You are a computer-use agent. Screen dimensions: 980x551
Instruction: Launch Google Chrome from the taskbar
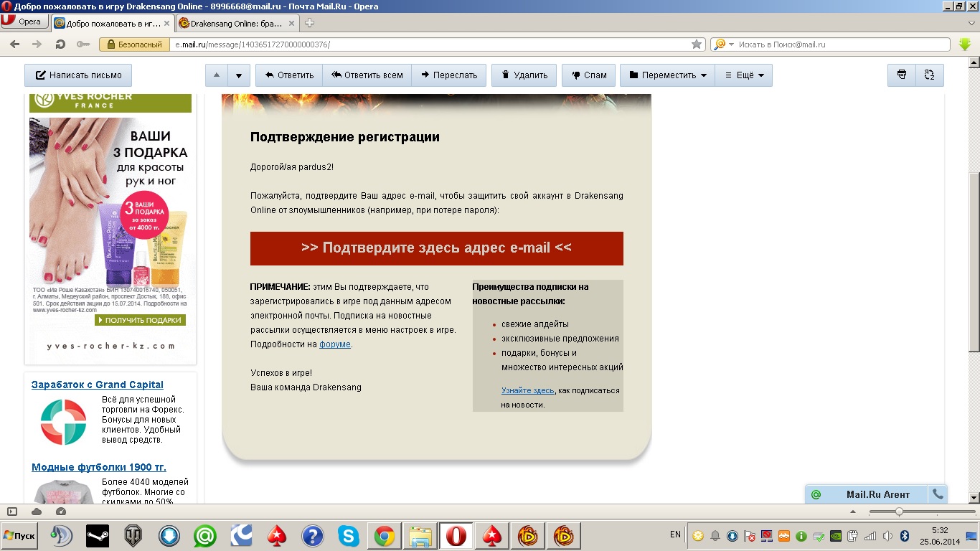(x=385, y=536)
